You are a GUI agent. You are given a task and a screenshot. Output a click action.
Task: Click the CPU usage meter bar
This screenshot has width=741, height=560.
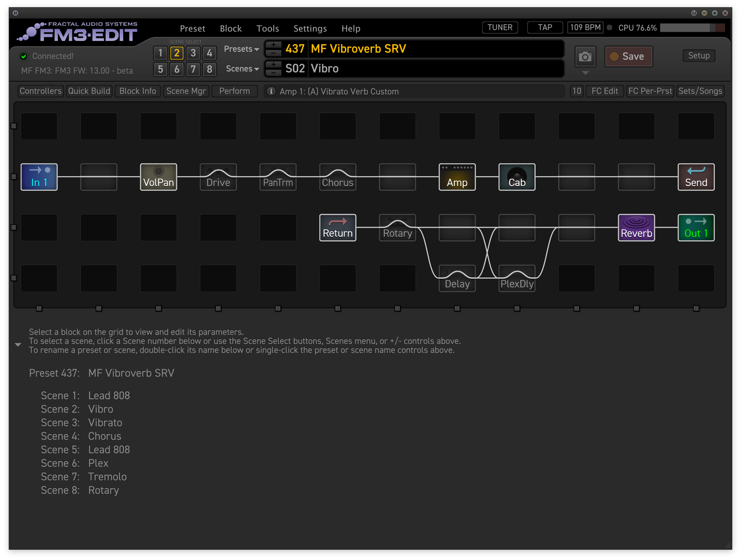tap(692, 28)
